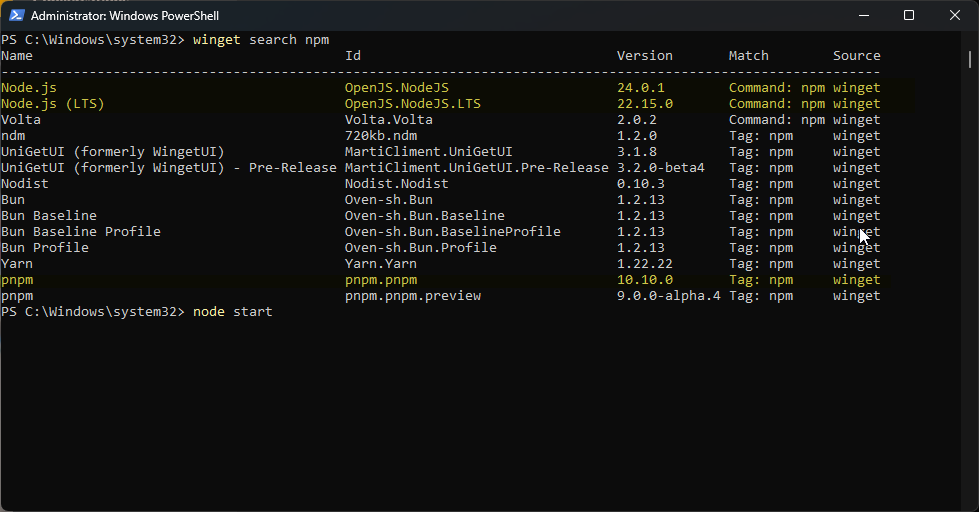Click version '3.2.0-beta4' text
The width and height of the screenshot is (979, 512).
coord(661,168)
